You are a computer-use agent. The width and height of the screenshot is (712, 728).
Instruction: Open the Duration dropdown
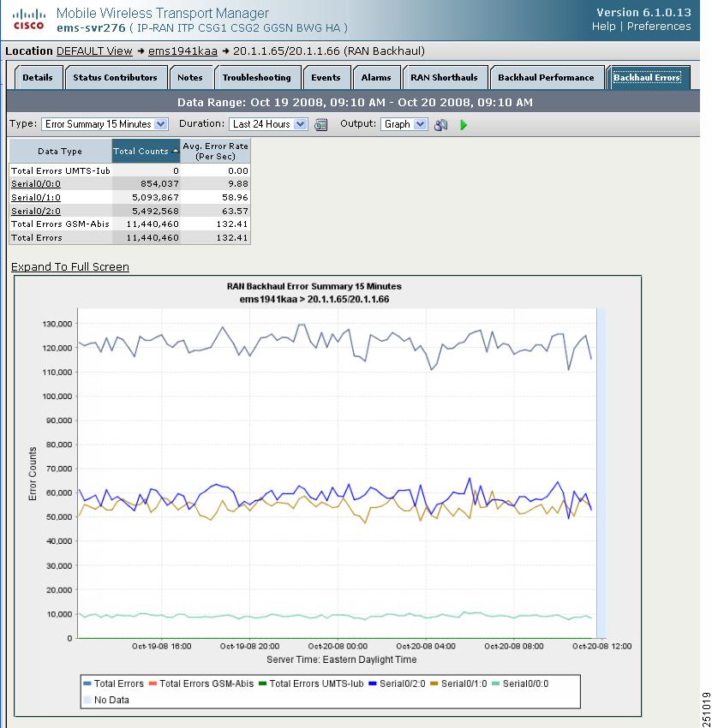click(x=268, y=124)
